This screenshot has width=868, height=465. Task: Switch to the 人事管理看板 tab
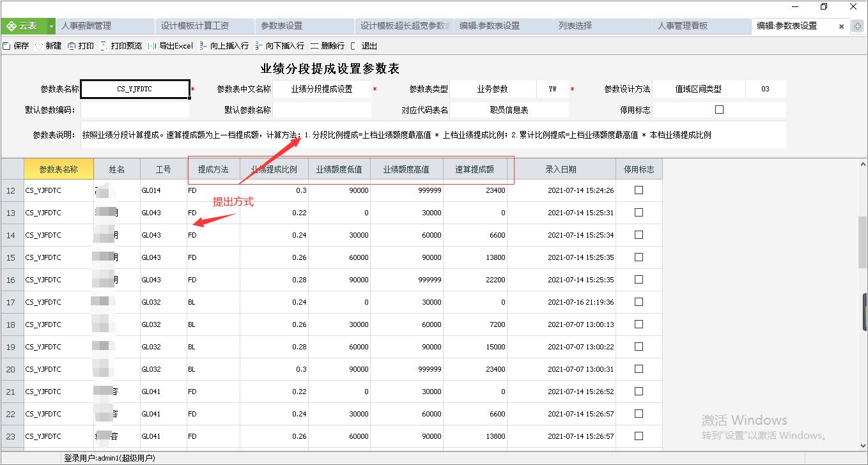click(702, 26)
